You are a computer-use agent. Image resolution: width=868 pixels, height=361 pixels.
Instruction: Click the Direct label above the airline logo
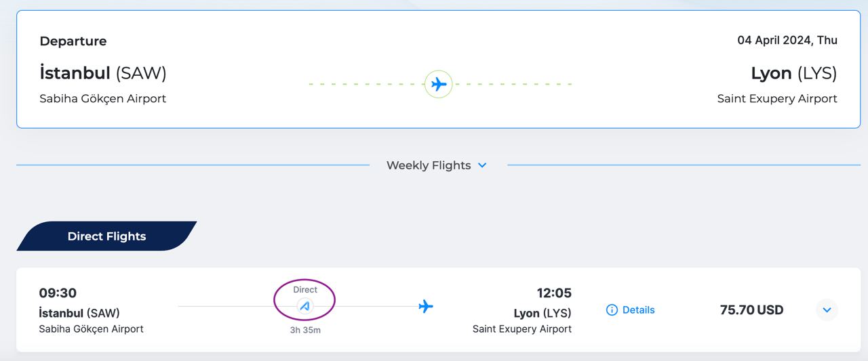tap(305, 290)
